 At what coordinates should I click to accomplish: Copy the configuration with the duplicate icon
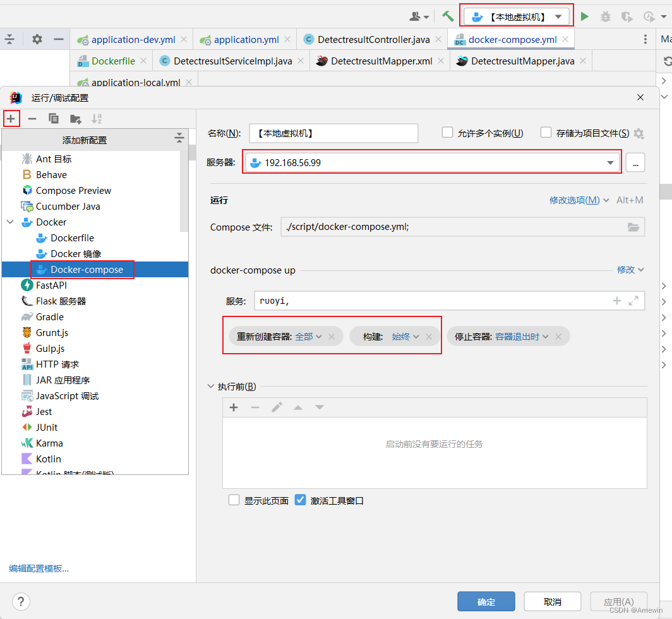tap(54, 119)
